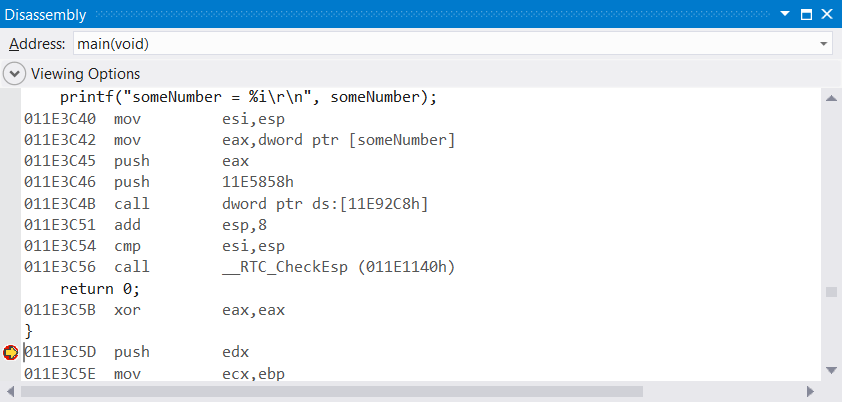The width and height of the screenshot is (842, 402).
Task: Click the Viewing Options label
Action: pos(85,74)
